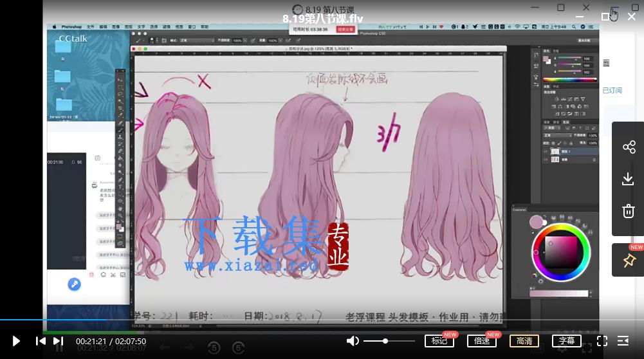This screenshot has width=644, height=359.
Task: Toggle visibility of the bottom background layer
Action: tap(546, 160)
